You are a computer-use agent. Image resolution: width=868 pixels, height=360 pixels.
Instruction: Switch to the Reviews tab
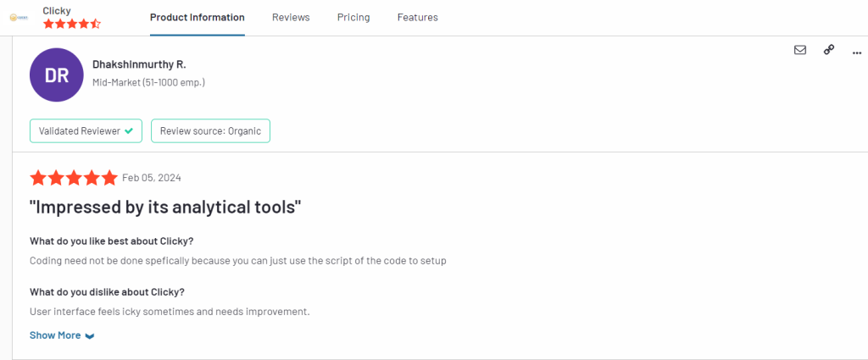pos(291,17)
